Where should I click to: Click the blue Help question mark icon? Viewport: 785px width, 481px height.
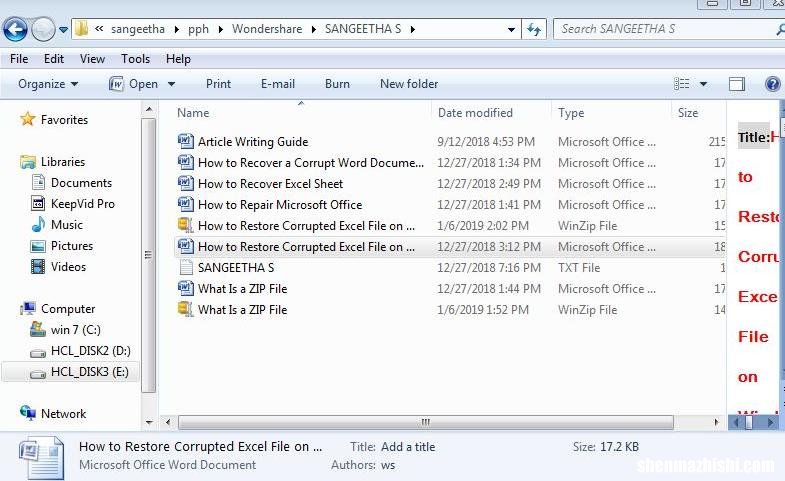772,84
